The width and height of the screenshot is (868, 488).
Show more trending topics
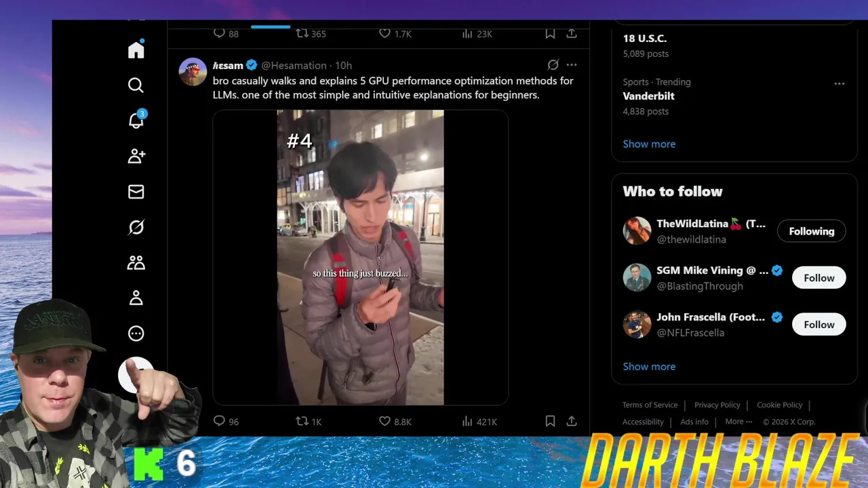click(x=649, y=144)
